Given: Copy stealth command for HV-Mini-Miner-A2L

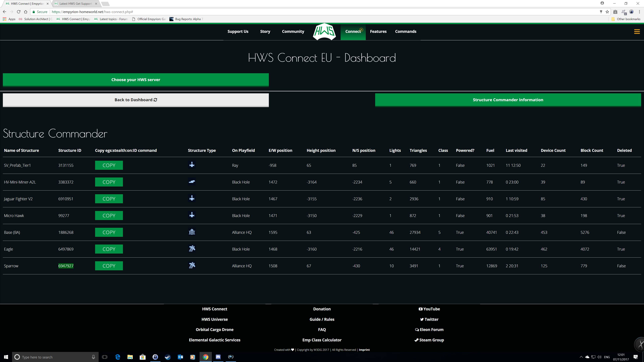Looking at the screenshot, I should point(109,182).
